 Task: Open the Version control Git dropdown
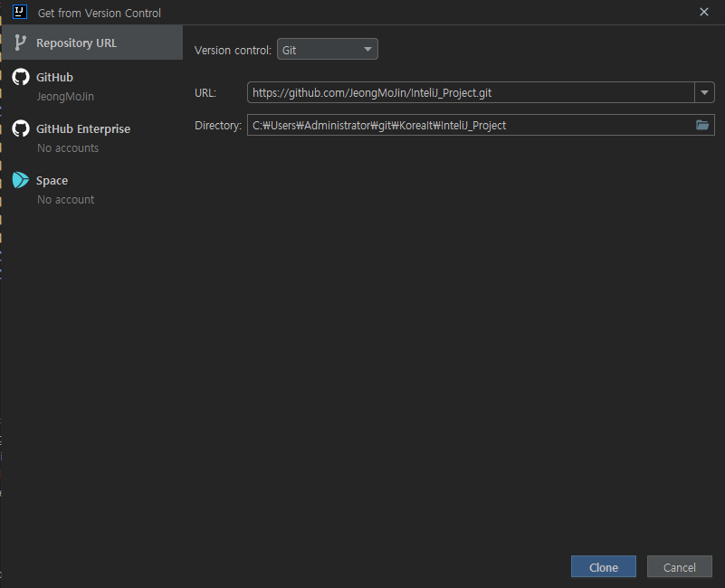tap(328, 49)
